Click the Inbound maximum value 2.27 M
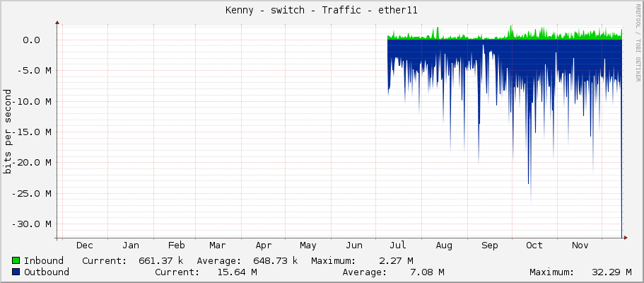This screenshot has height=283, width=644. [x=396, y=260]
